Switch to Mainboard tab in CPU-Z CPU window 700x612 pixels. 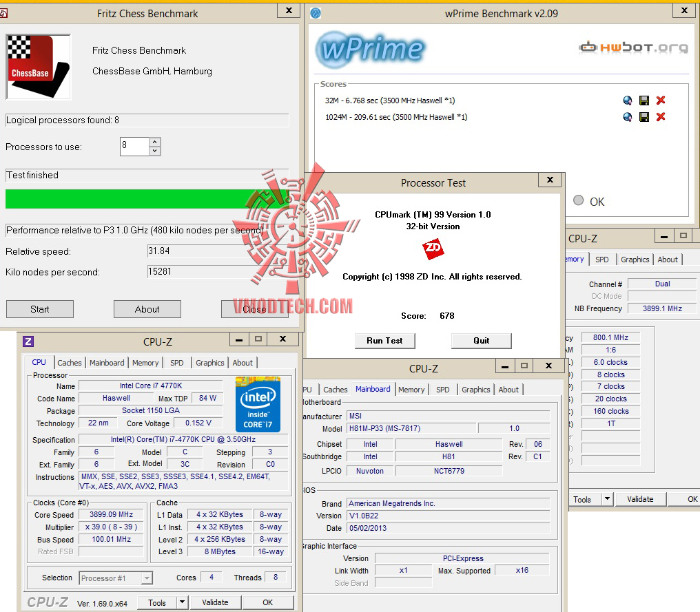107,363
